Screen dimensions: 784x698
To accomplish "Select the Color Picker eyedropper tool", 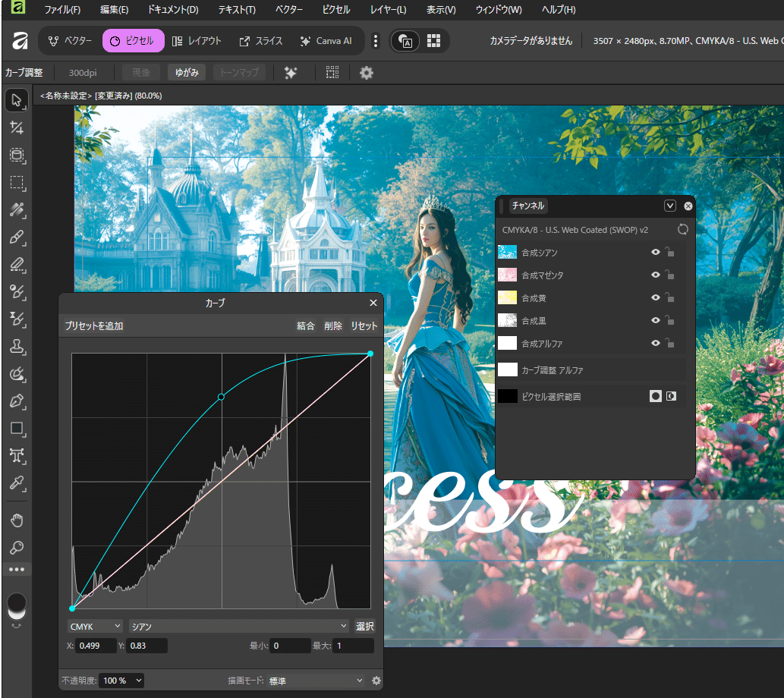I will [x=17, y=483].
